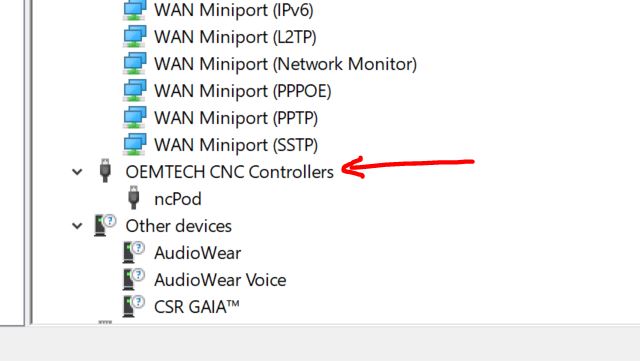This screenshot has width=640, height=361.
Task: Select WAN Miniport (PPTP) device
Action: (236, 118)
